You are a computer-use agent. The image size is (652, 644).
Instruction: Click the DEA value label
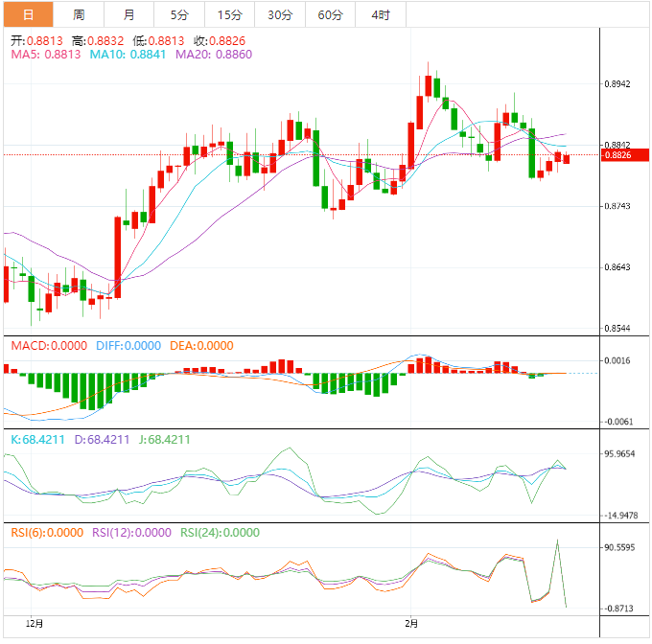click(x=200, y=346)
